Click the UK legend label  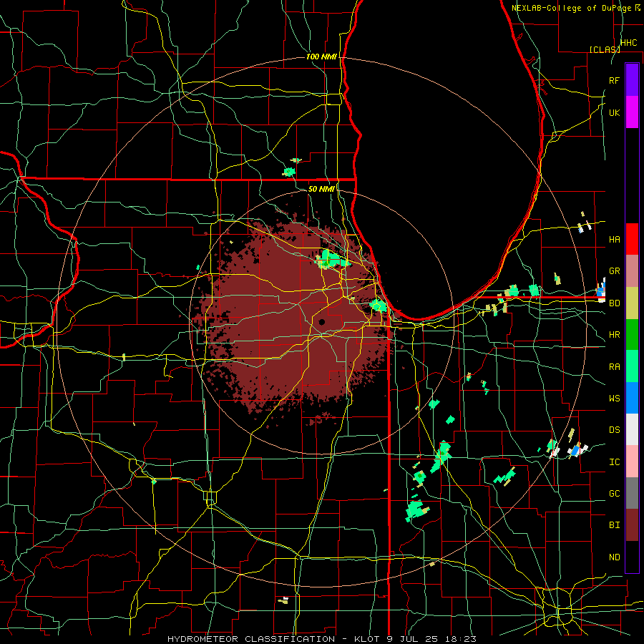click(615, 112)
